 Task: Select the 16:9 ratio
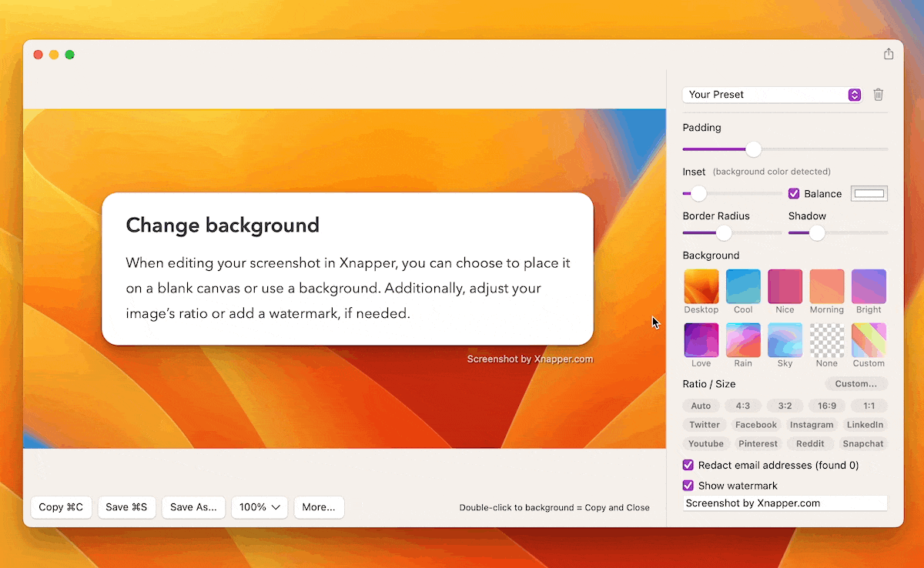coord(827,406)
